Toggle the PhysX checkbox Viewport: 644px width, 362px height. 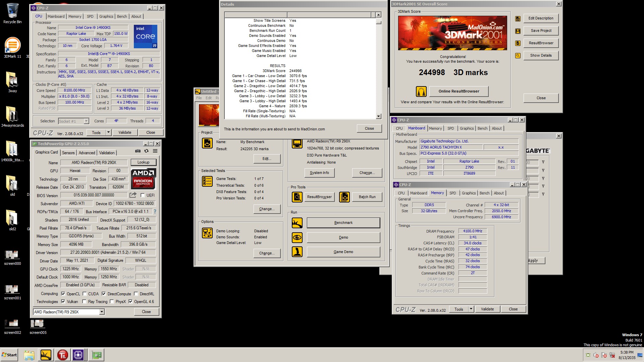(x=112, y=301)
